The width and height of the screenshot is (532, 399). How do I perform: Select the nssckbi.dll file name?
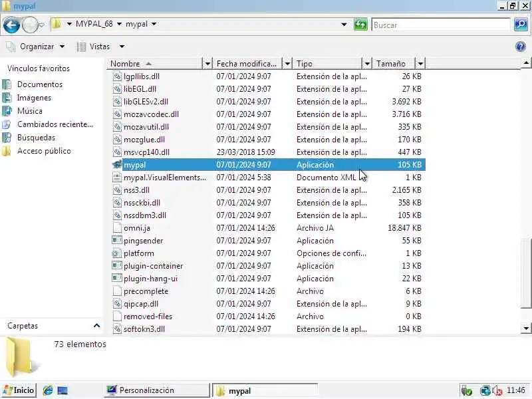142,203
